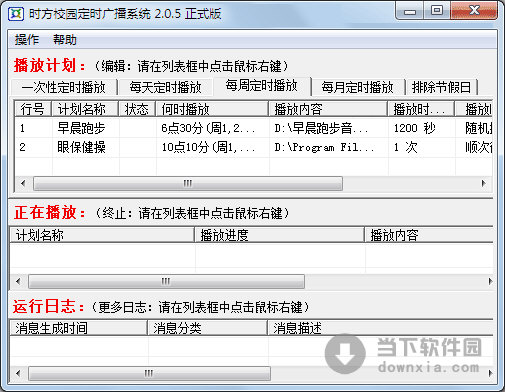Switch to the 一次性定时播放 tab
505x392 pixels.
coord(63,87)
